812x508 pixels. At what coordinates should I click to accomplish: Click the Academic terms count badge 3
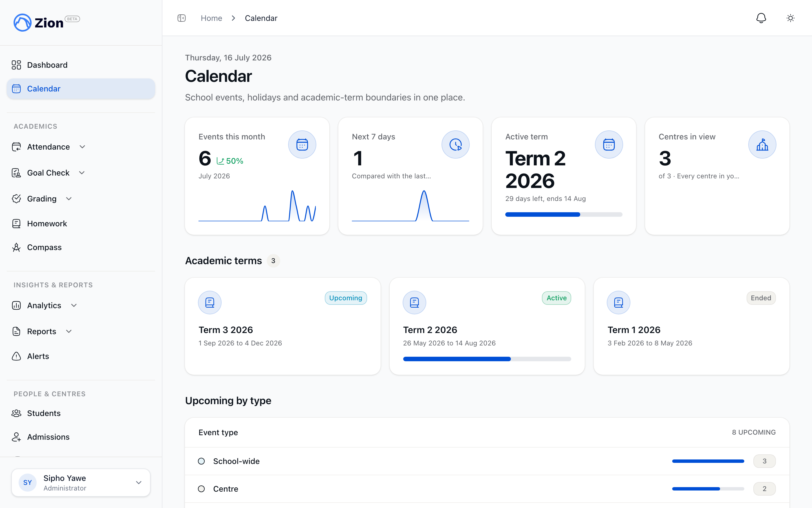[x=273, y=261]
